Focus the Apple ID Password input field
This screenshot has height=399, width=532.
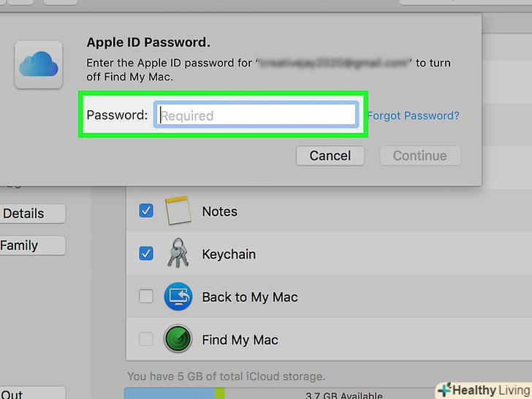coord(255,115)
